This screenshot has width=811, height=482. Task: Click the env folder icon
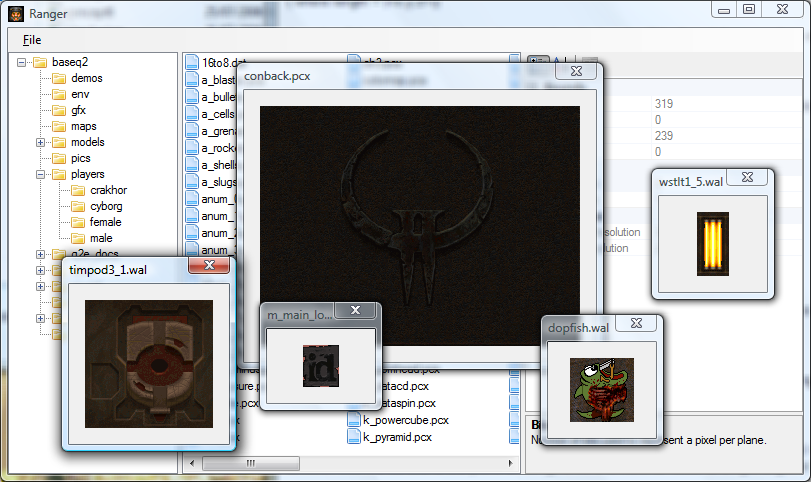coord(59,94)
